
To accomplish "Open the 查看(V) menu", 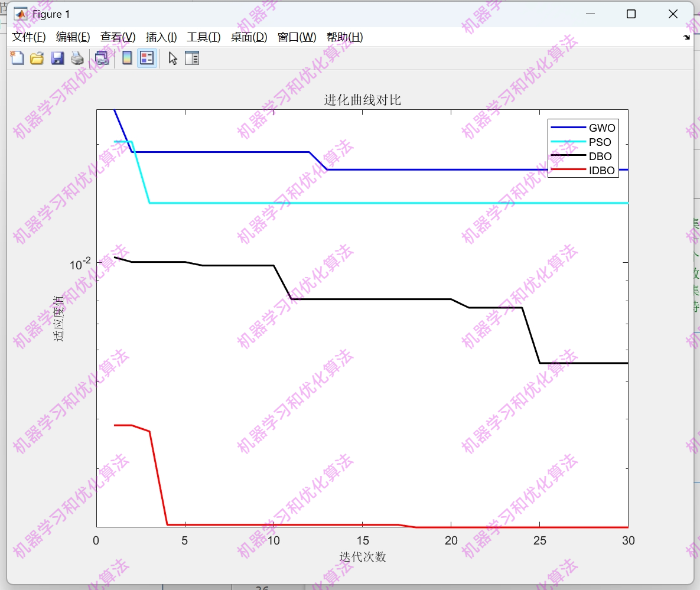I will point(118,37).
